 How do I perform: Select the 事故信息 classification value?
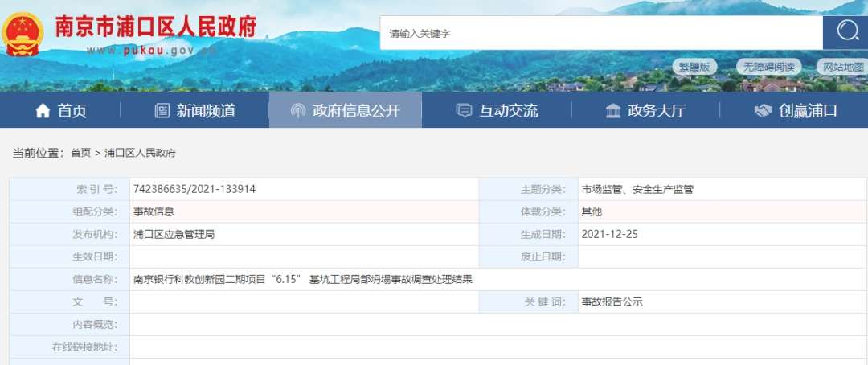click(154, 211)
